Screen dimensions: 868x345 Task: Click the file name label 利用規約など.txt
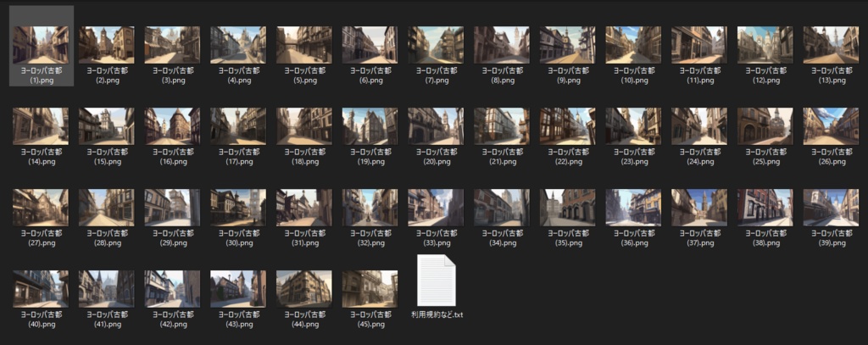pyautogui.click(x=437, y=314)
